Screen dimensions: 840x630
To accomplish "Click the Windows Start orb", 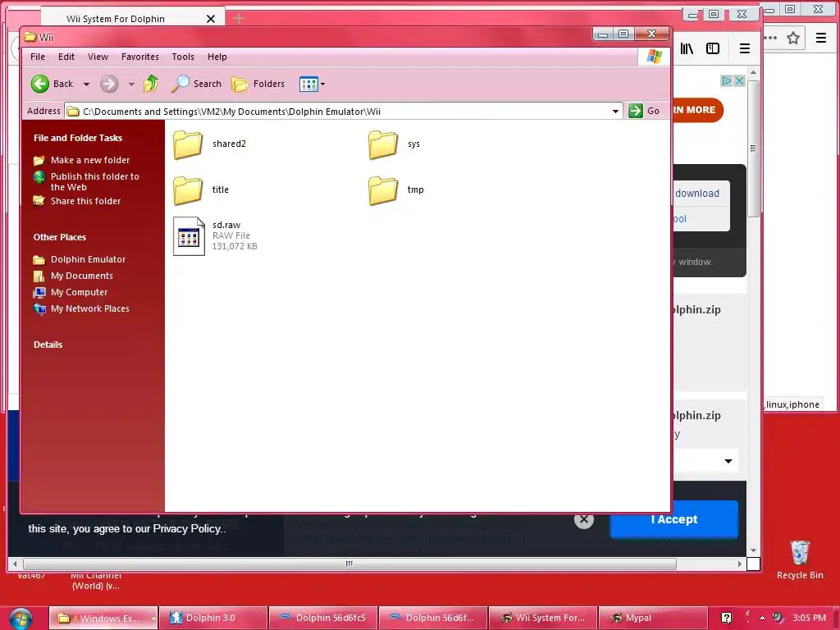I will (20, 619).
